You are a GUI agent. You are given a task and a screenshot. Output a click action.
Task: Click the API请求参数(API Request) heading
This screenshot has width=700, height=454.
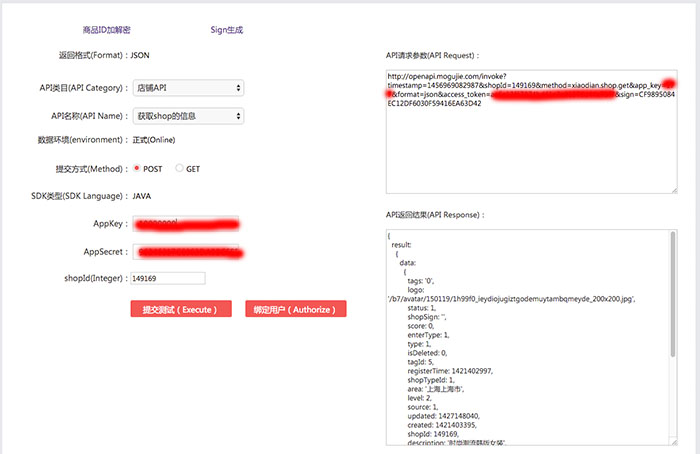pyautogui.click(x=439, y=55)
